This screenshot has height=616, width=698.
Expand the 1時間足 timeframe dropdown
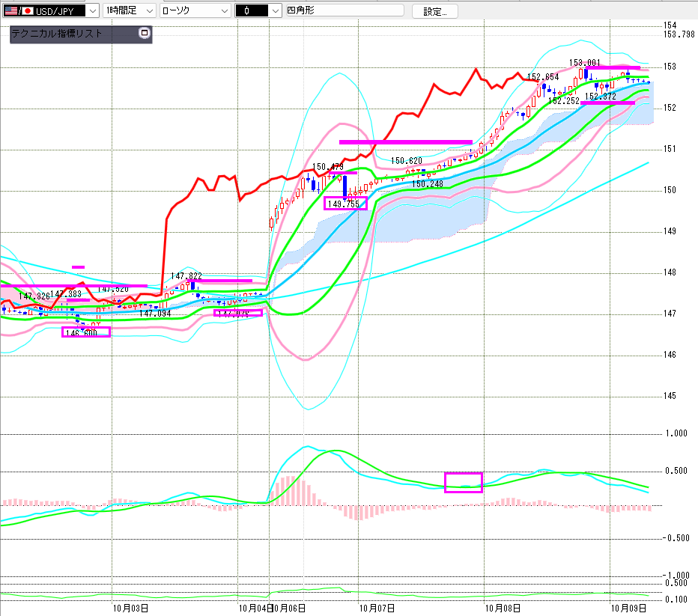point(148,11)
